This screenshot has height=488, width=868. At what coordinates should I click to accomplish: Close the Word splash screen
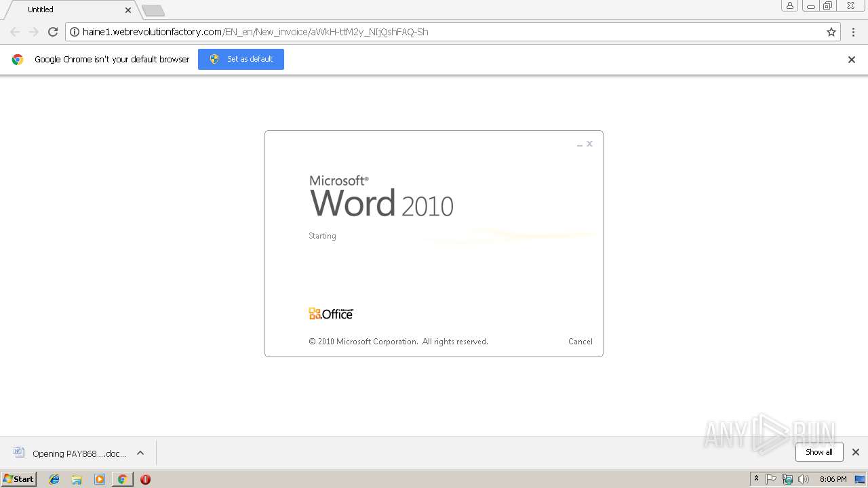pyautogui.click(x=590, y=144)
